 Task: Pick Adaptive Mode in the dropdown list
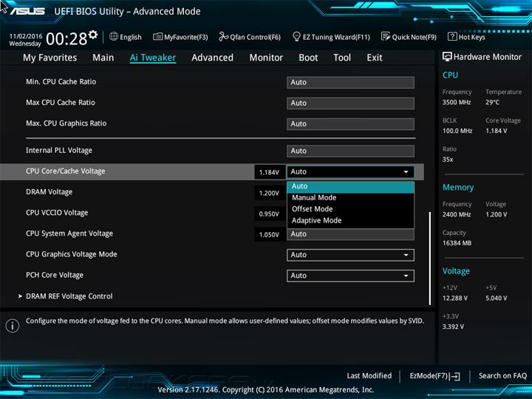316,220
